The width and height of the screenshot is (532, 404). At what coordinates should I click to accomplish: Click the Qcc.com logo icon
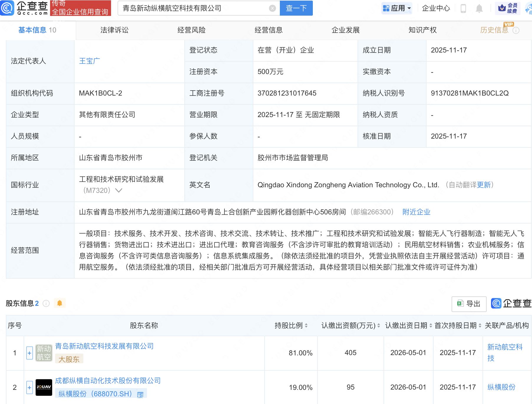pos(7,8)
